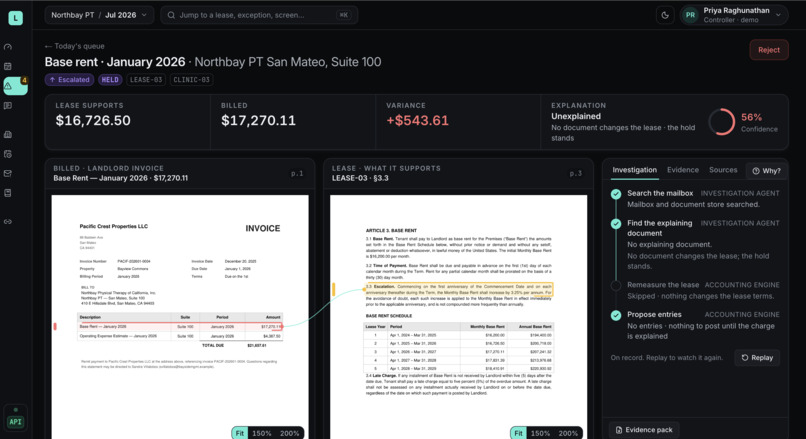Screen dimensions: 806x439
Task: Click the Find the explaining document checkmark
Action: point(616,224)
